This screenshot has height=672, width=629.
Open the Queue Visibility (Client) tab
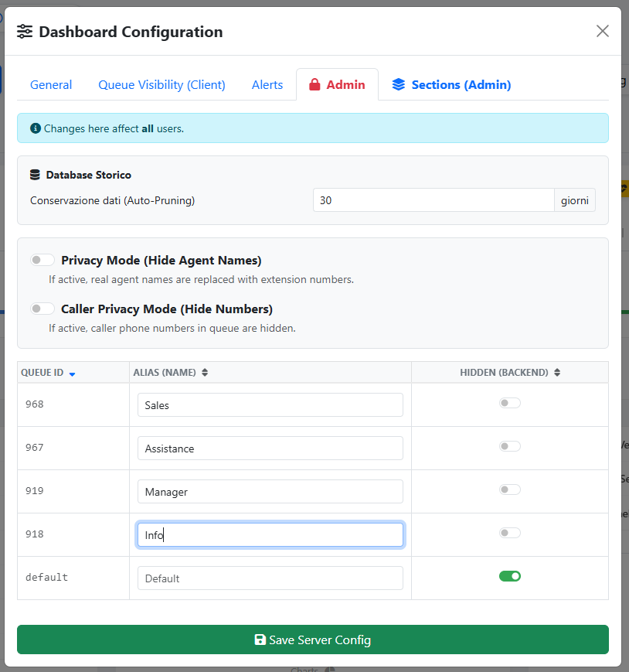pyautogui.click(x=161, y=85)
